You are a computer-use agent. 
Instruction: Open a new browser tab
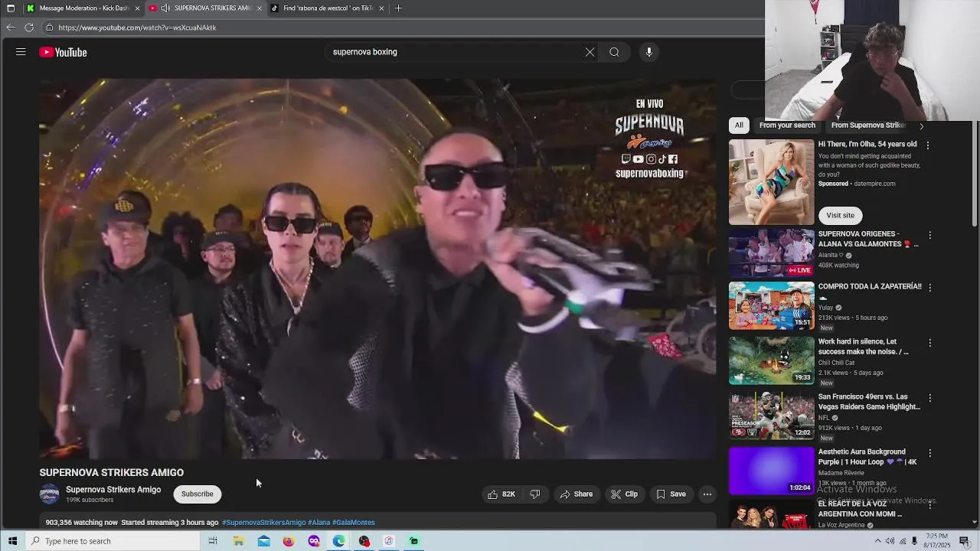398,8
